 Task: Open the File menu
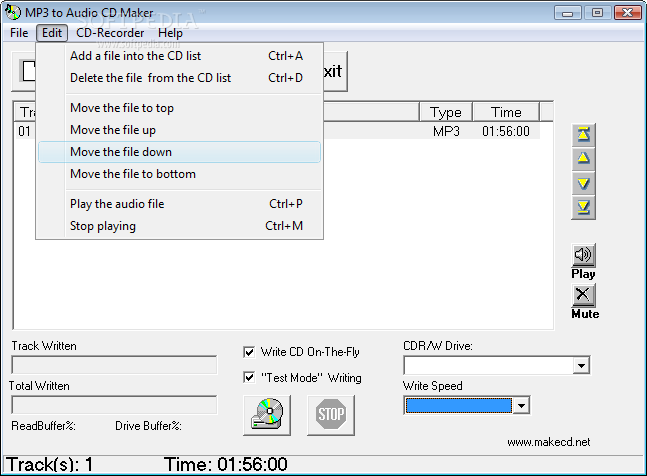click(x=19, y=33)
